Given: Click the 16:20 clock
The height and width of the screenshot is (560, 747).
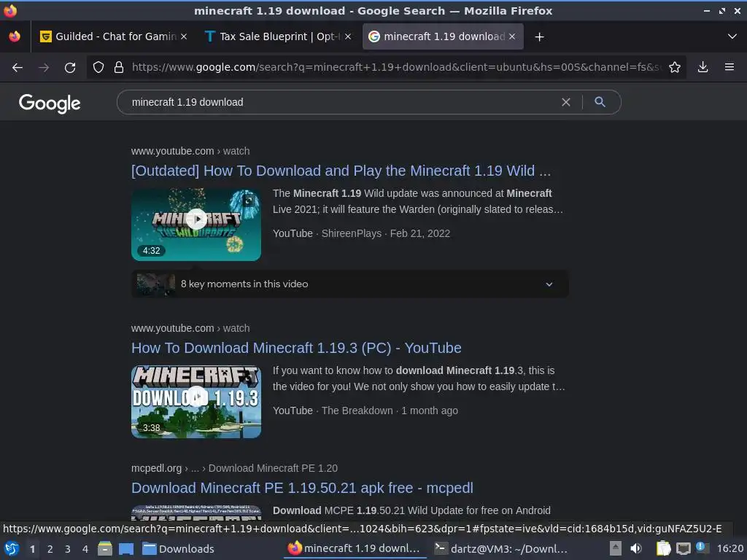Looking at the screenshot, I should [729, 548].
